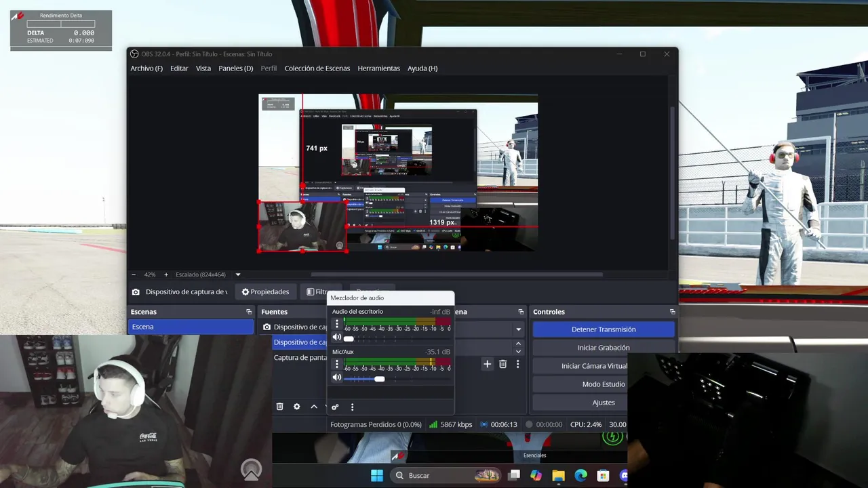Zoom out the preview with minus button
This screenshot has height=488, width=868.
click(134, 274)
